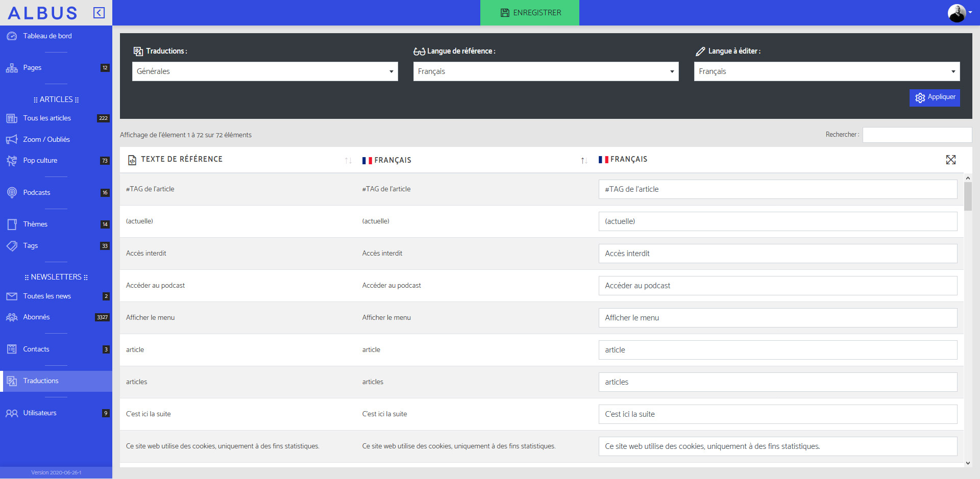The width and height of the screenshot is (980, 479).
Task: Click the Appliquer button
Action: (935, 98)
